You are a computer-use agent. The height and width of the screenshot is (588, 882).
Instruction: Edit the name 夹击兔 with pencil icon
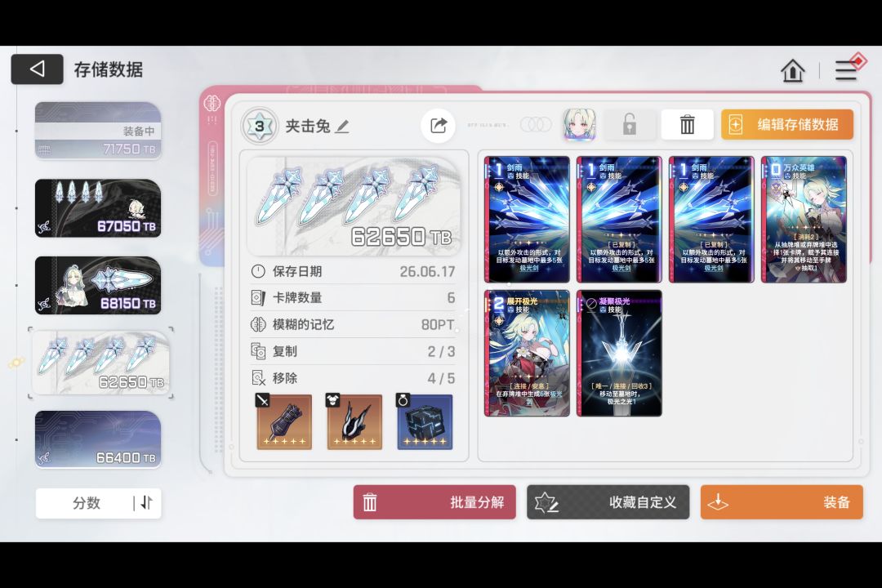click(x=342, y=127)
